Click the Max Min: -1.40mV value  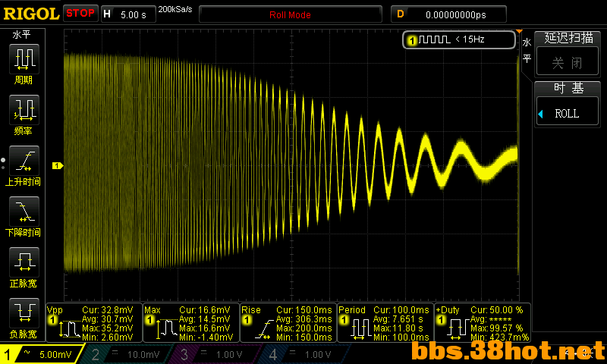[206, 337]
